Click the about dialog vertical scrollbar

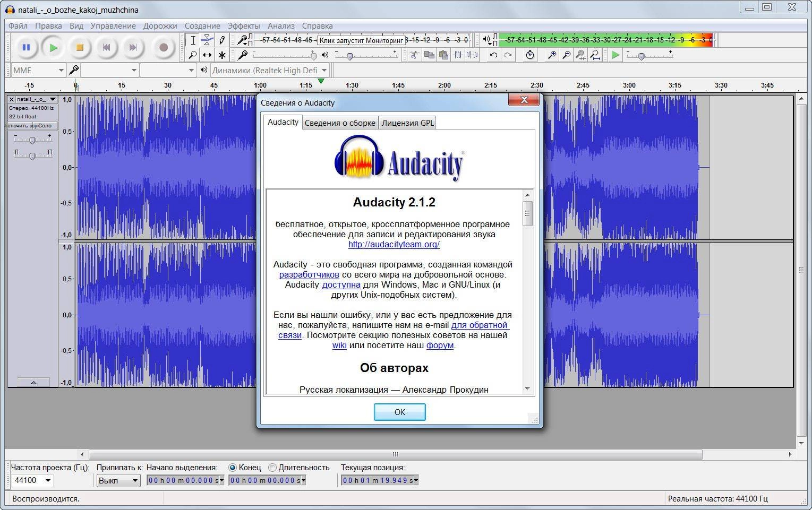(527, 292)
